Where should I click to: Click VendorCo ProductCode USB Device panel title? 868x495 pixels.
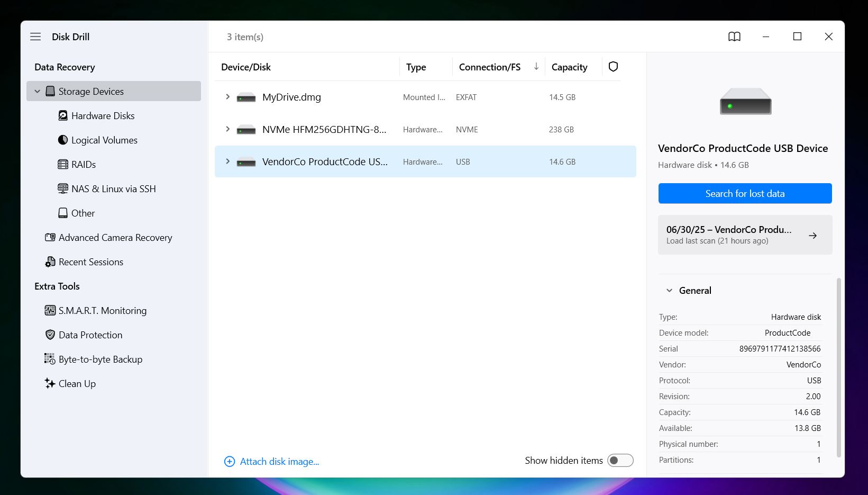(743, 148)
